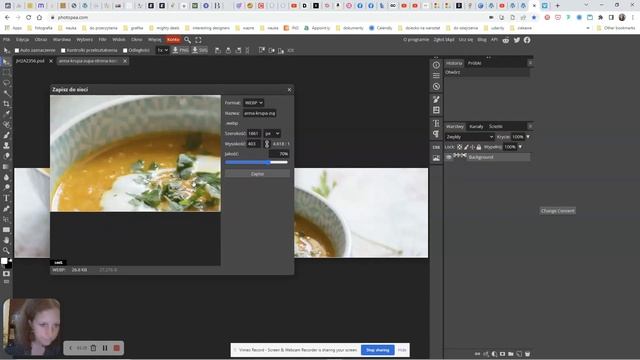640x360 pixels.
Task: Open the Plik menu
Action: 7,40
